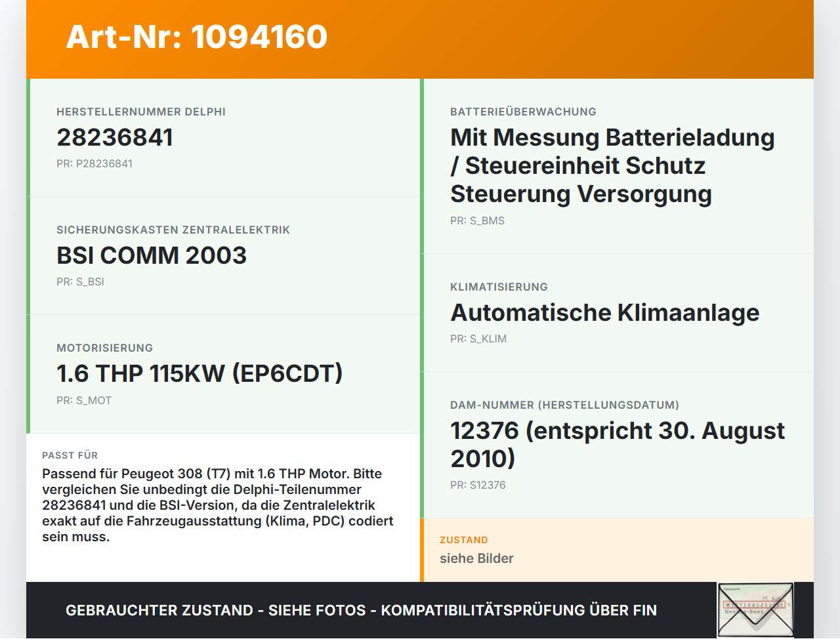Click label 'SICHERUNGSKASTEN ZENTRALELEKTRIK'

[173, 230]
